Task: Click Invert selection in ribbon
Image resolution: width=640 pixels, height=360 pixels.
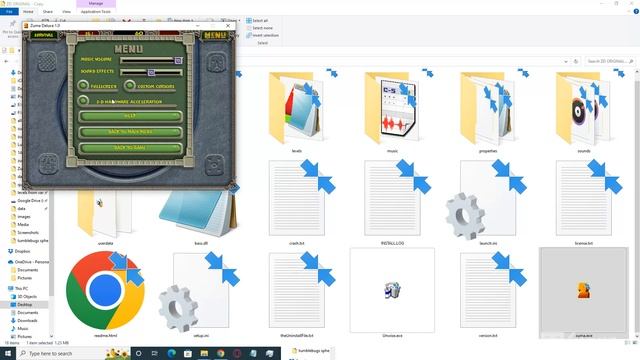Action: click(262, 35)
